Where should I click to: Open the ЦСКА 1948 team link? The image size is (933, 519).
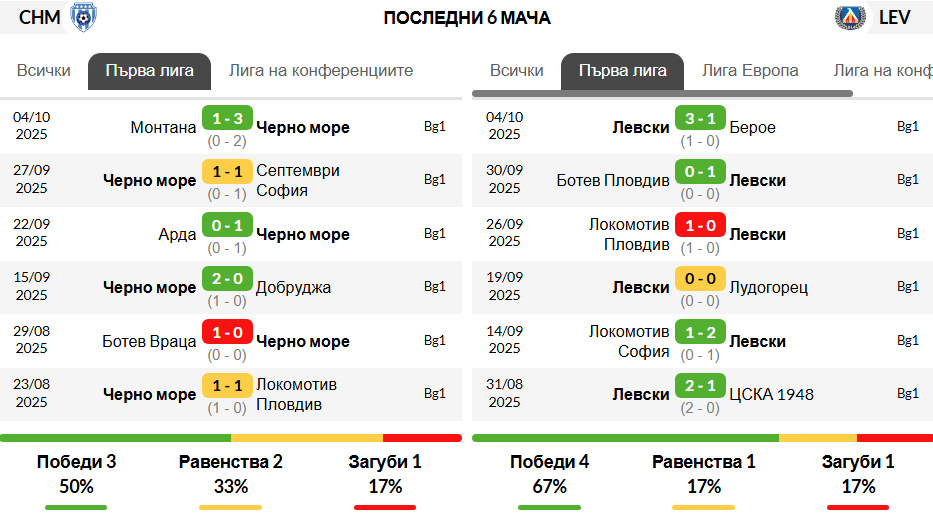coord(771,395)
